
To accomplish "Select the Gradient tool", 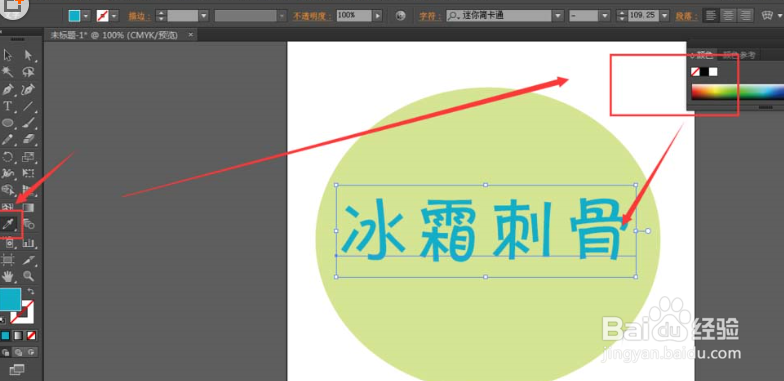I will tap(28, 207).
